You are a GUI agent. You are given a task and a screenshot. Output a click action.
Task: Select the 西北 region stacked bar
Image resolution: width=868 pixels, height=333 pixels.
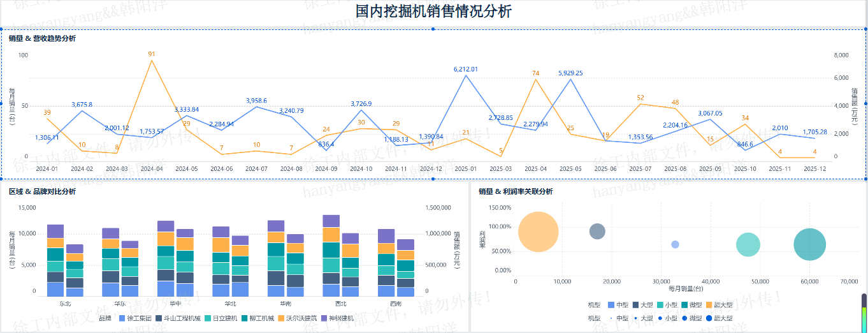click(331, 255)
